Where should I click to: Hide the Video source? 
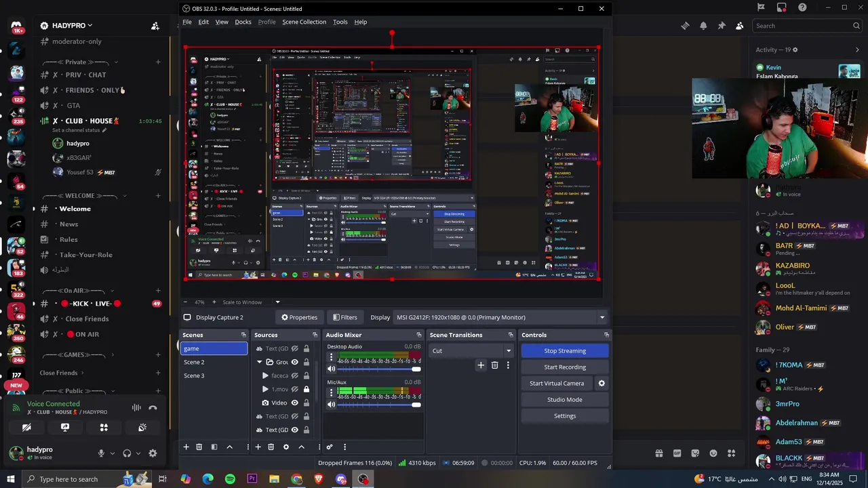[294, 403]
